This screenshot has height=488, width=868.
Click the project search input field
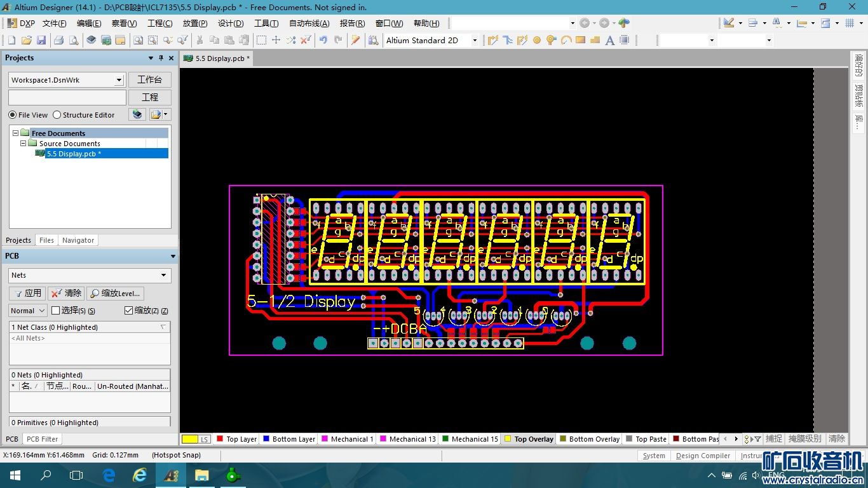[x=67, y=98]
